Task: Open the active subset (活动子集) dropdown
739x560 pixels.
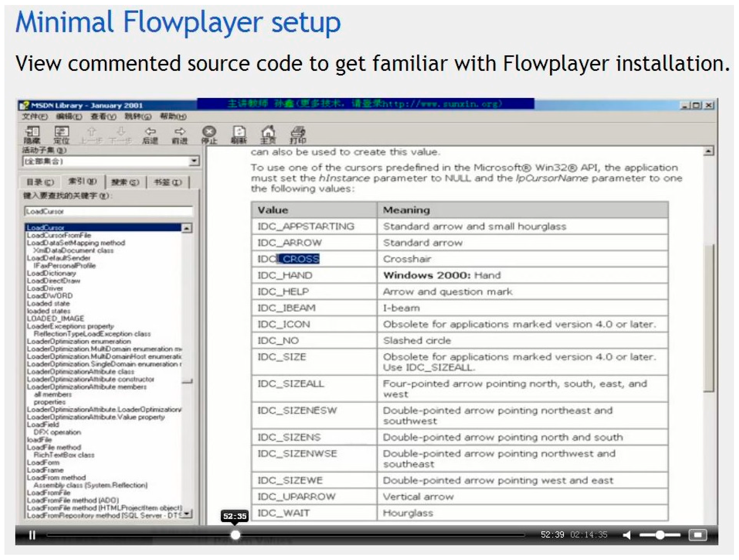Action: pyautogui.click(x=194, y=161)
